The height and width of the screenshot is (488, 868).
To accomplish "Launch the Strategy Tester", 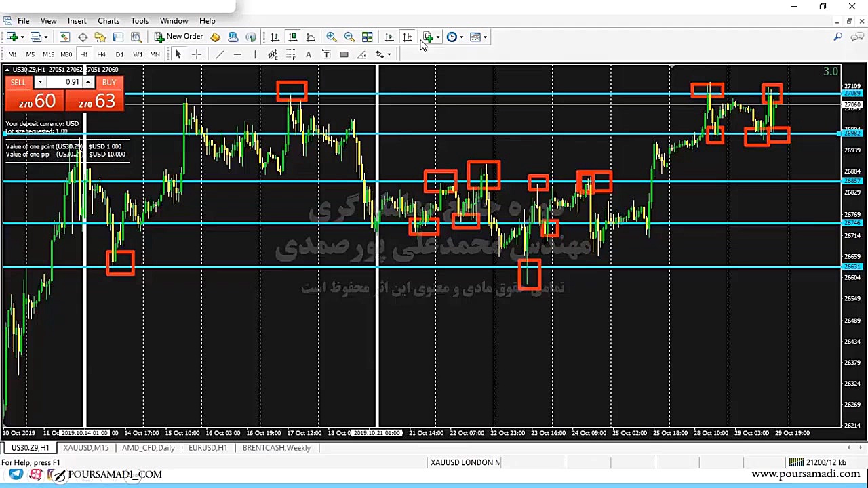I will pyautogui.click(x=136, y=37).
